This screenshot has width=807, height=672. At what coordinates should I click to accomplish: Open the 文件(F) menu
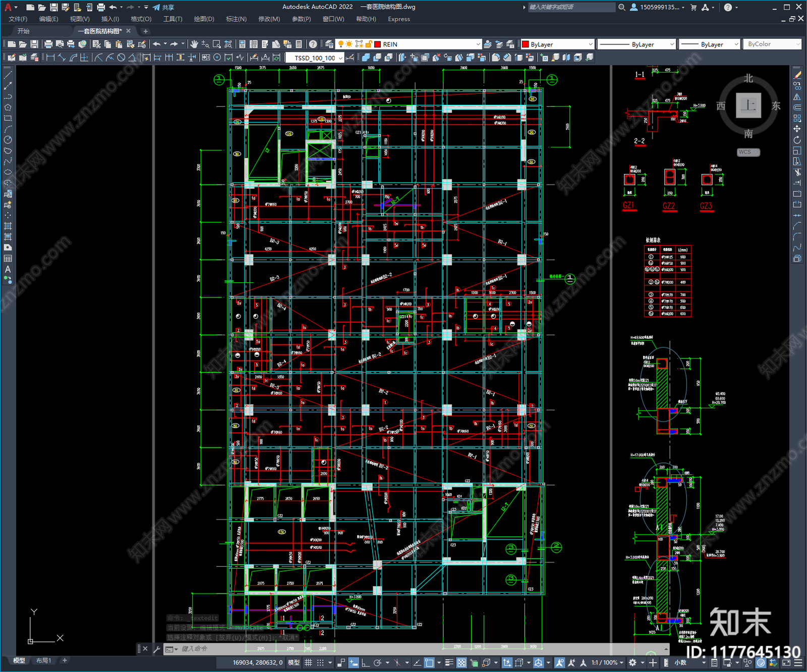click(18, 19)
